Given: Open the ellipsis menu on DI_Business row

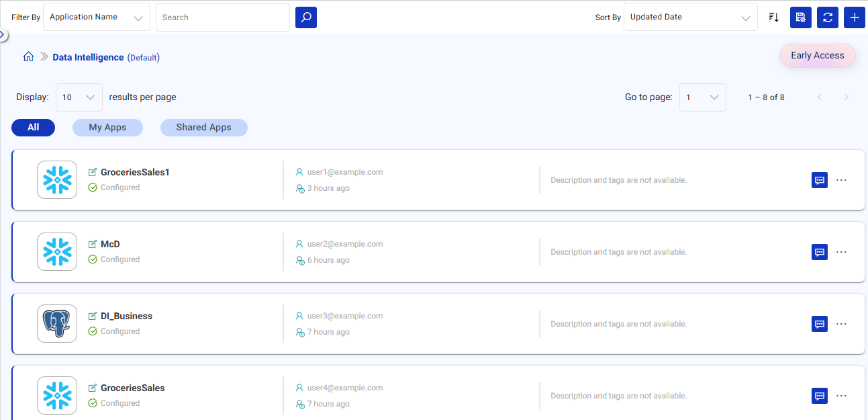Looking at the screenshot, I should coord(842,323).
